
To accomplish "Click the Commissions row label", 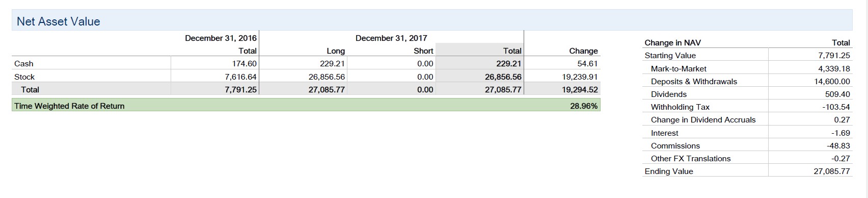I will (675, 145).
